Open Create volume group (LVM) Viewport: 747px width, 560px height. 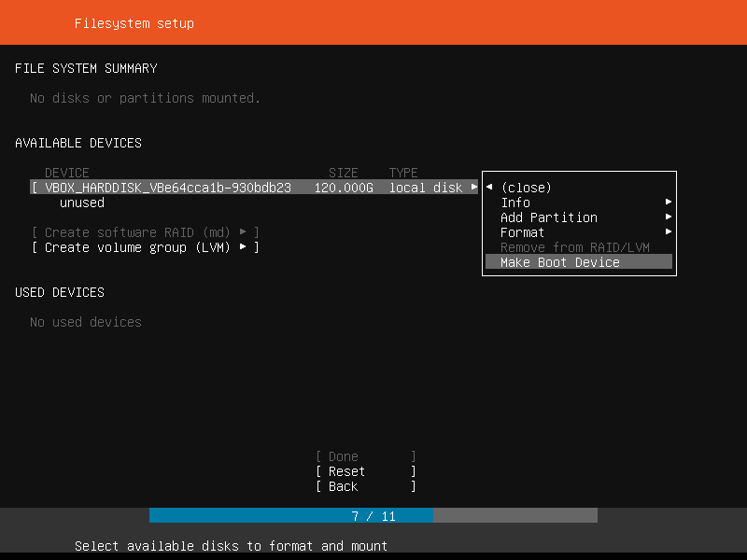tap(146, 247)
